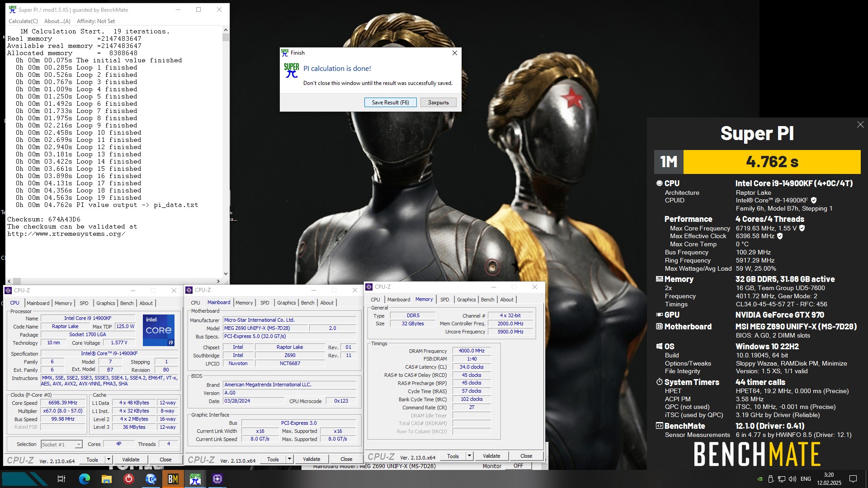Open the red power icon app in taskbar
868x488 pixels.
pos(129,479)
